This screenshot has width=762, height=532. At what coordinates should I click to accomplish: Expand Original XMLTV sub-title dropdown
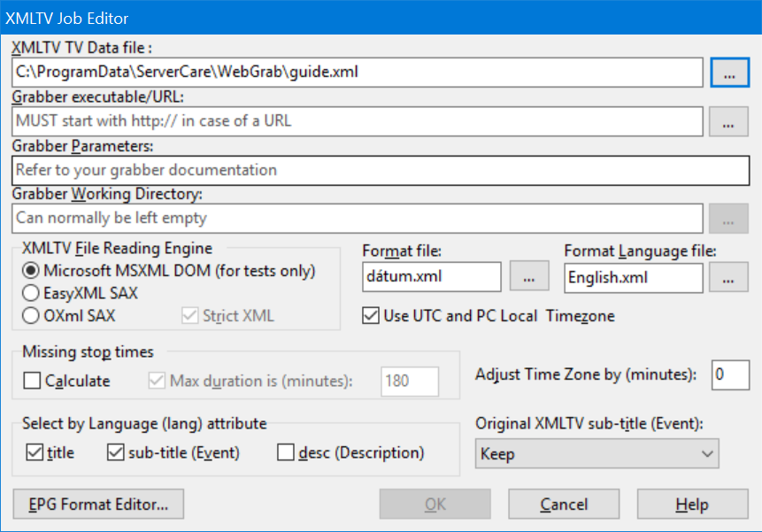tap(597, 453)
